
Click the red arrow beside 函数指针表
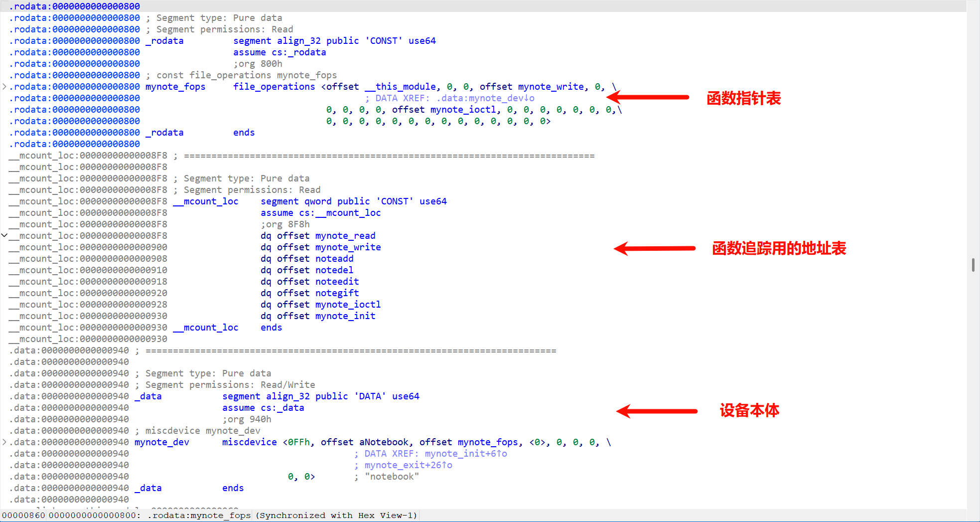pos(648,97)
